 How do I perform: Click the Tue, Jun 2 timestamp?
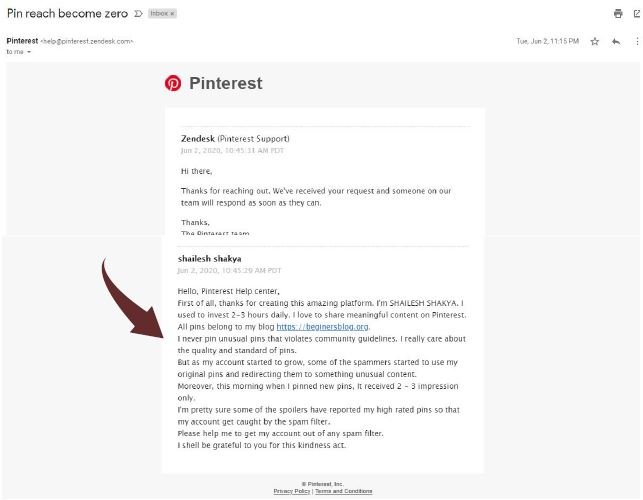547,41
